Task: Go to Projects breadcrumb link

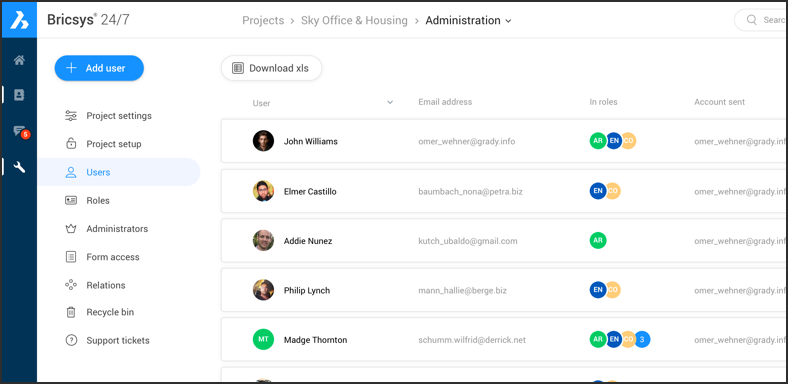Action: 263,21
